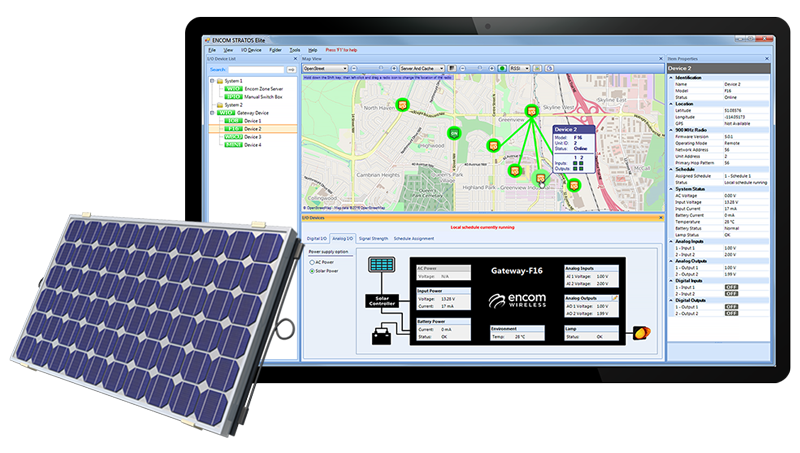Click the WIO badge of Encom Zone Server
Image resolution: width=800 pixels, height=453 pixels.
coord(233,89)
